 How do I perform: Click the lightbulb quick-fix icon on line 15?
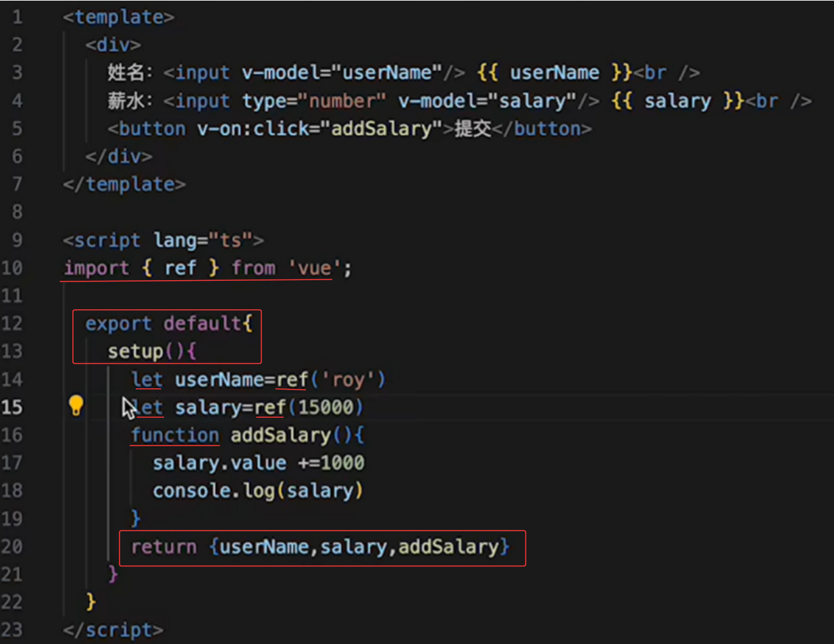pyautogui.click(x=76, y=405)
